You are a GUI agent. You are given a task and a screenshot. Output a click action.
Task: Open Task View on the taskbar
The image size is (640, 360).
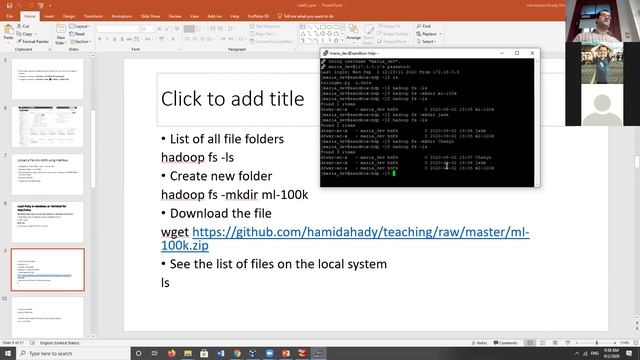click(x=155, y=353)
